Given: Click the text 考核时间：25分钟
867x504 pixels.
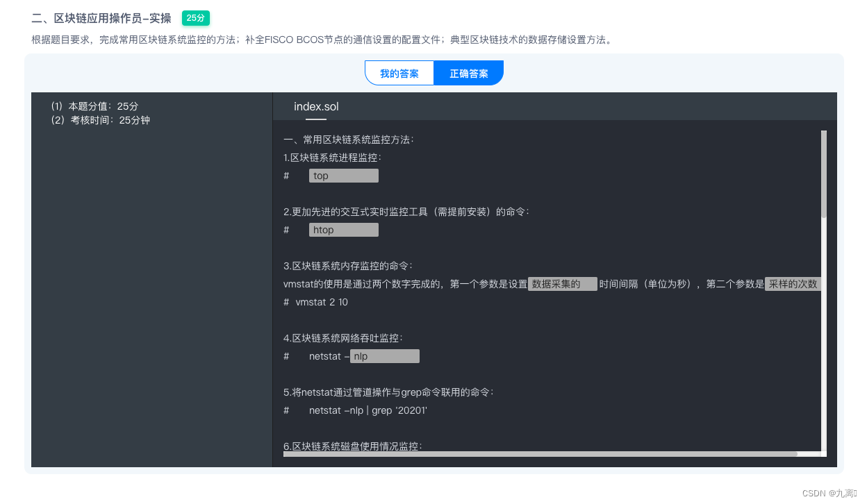Looking at the screenshot, I should (100, 120).
